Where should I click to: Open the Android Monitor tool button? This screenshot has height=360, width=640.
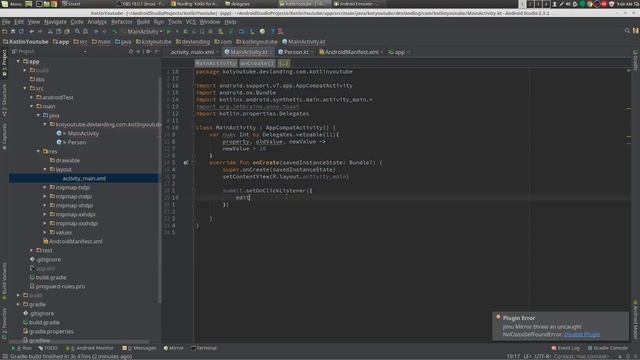click(x=89, y=348)
